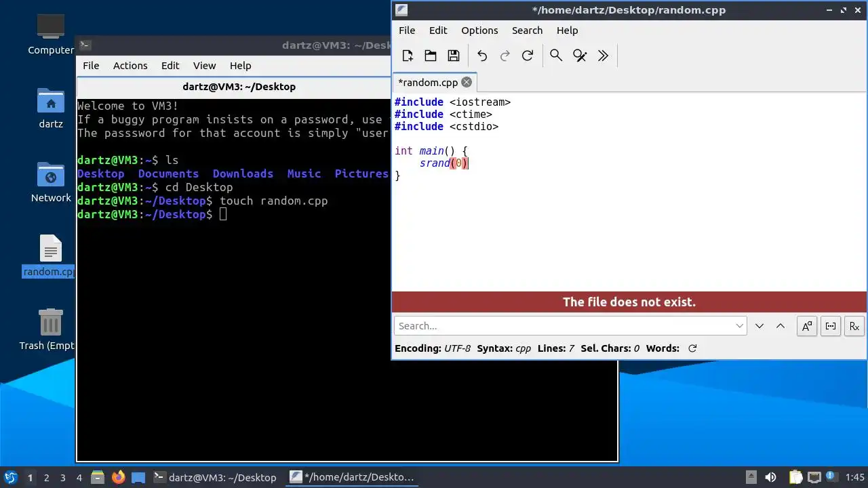Switch to workspace 4

[79, 478]
